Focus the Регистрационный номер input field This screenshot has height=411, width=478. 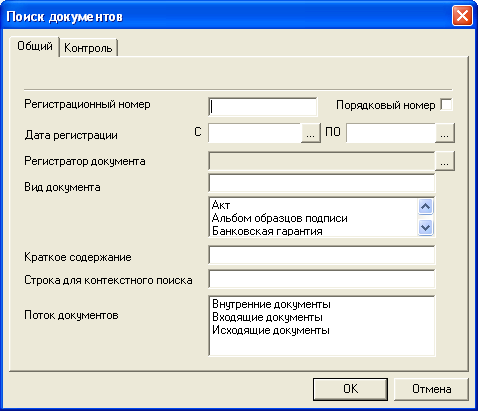click(263, 107)
